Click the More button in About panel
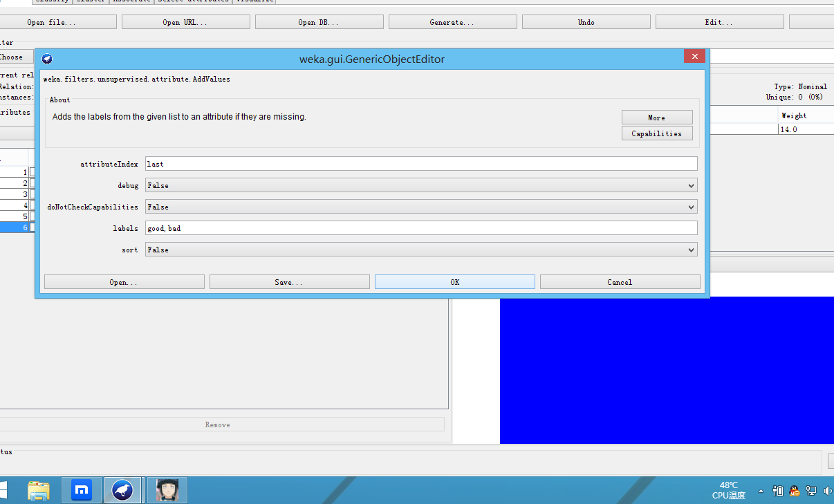The image size is (834, 504). coord(657,118)
